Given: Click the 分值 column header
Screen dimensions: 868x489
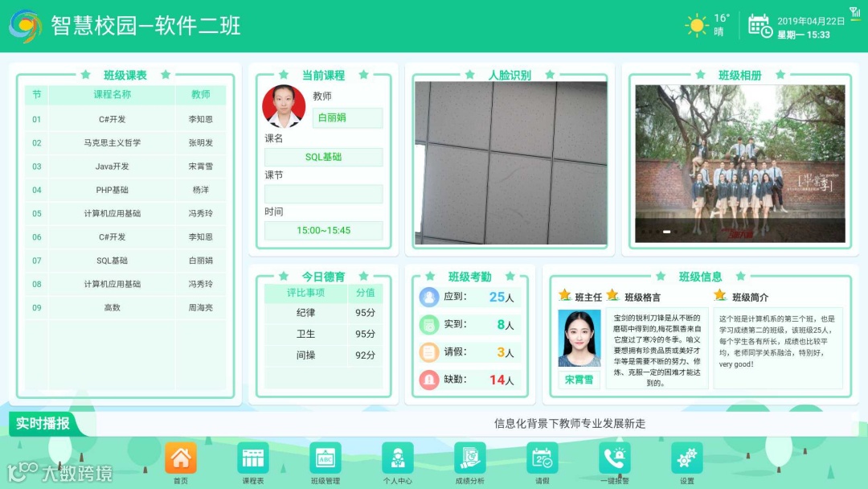Looking at the screenshot, I should [x=366, y=293].
